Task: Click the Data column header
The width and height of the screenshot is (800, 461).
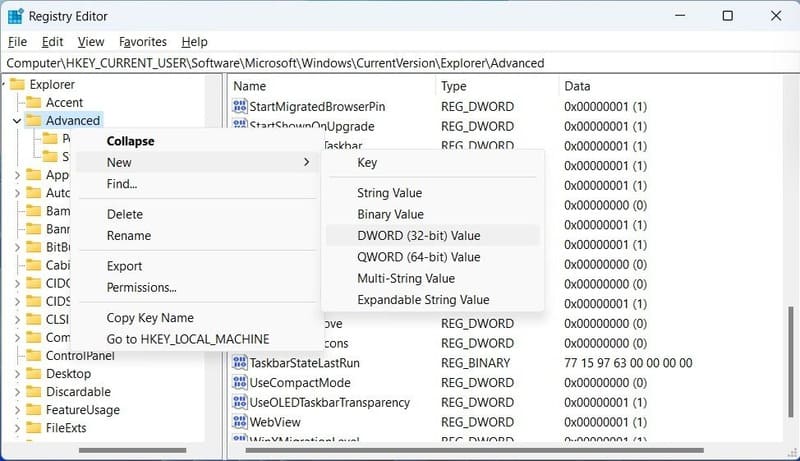Action: click(x=671, y=86)
